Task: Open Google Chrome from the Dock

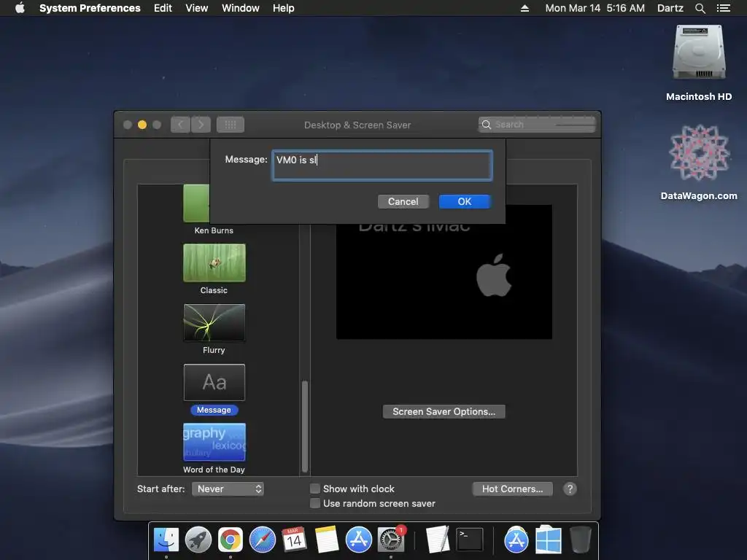Action: coord(230,540)
